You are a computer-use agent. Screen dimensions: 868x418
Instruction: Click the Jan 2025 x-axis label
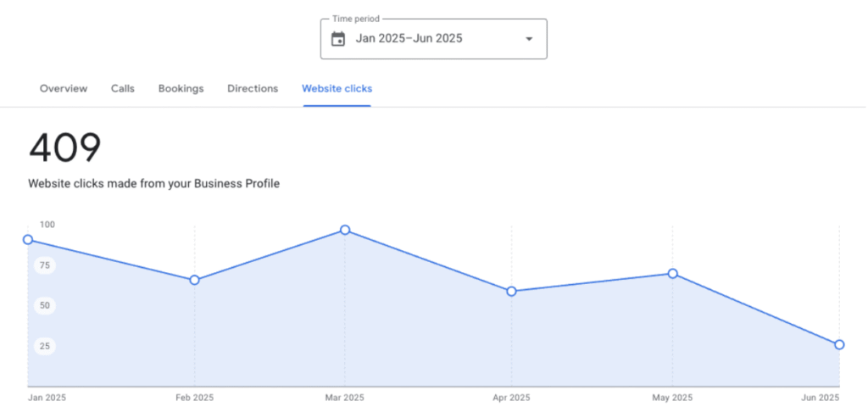tap(47, 398)
